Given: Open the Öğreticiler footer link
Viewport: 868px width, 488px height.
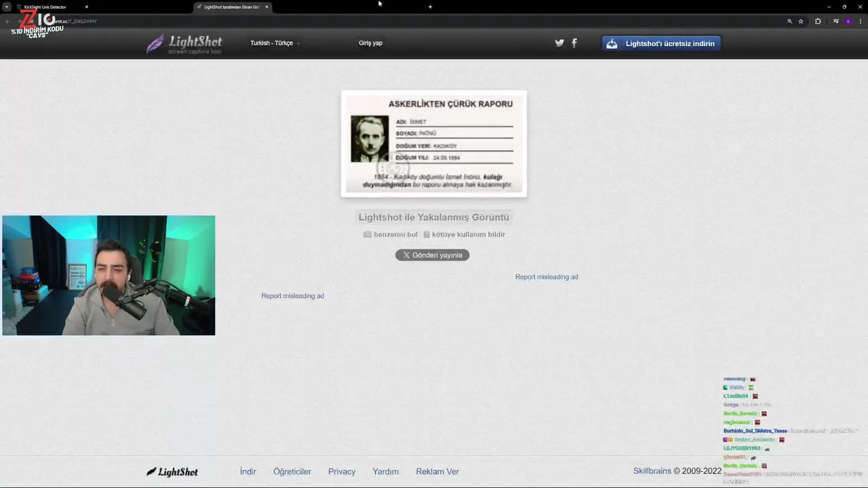Looking at the screenshot, I should click(x=292, y=472).
